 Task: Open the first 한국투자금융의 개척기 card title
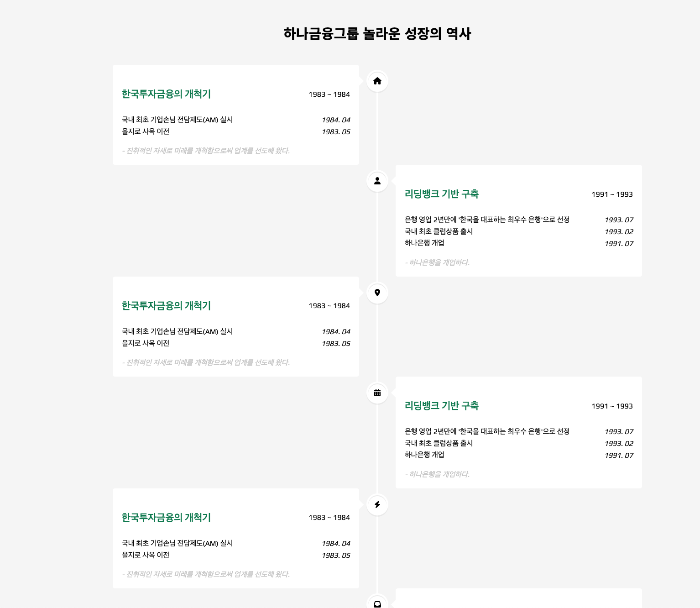pos(166,94)
